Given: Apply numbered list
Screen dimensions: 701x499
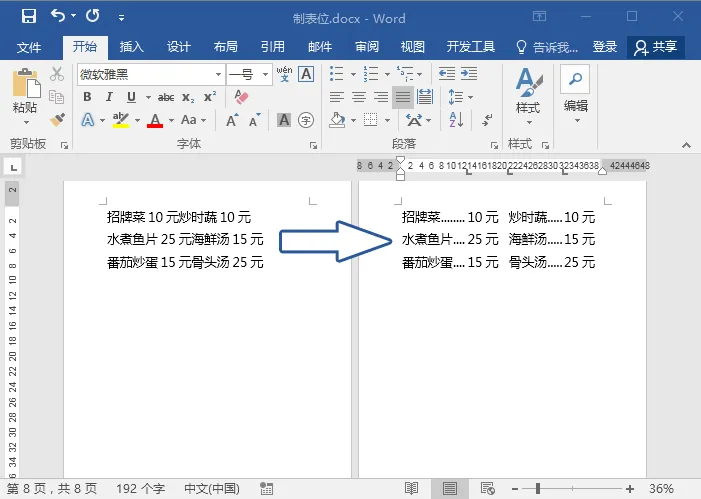Looking at the screenshot, I should coord(371,74).
